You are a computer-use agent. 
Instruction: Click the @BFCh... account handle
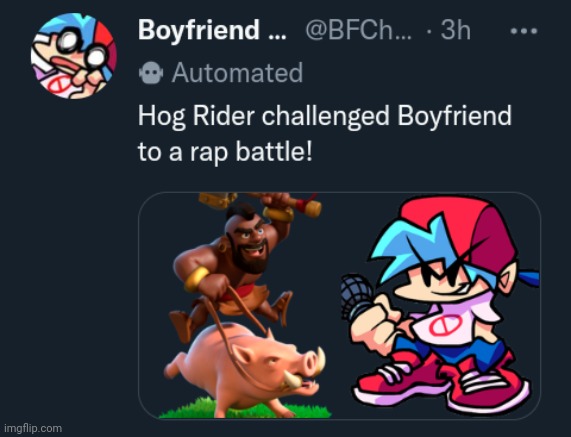[358, 30]
